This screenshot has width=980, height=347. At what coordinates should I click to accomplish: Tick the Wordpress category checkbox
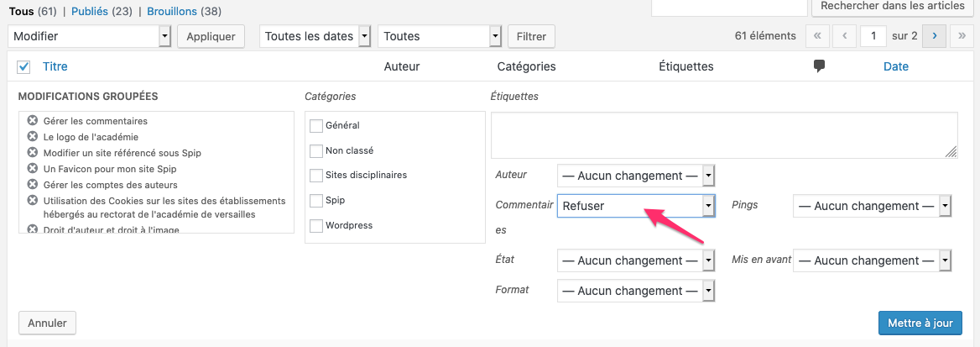tap(316, 225)
